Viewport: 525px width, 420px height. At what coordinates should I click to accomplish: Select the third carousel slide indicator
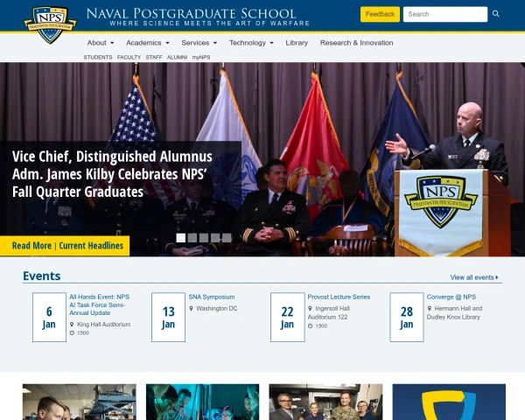(x=204, y=238)
